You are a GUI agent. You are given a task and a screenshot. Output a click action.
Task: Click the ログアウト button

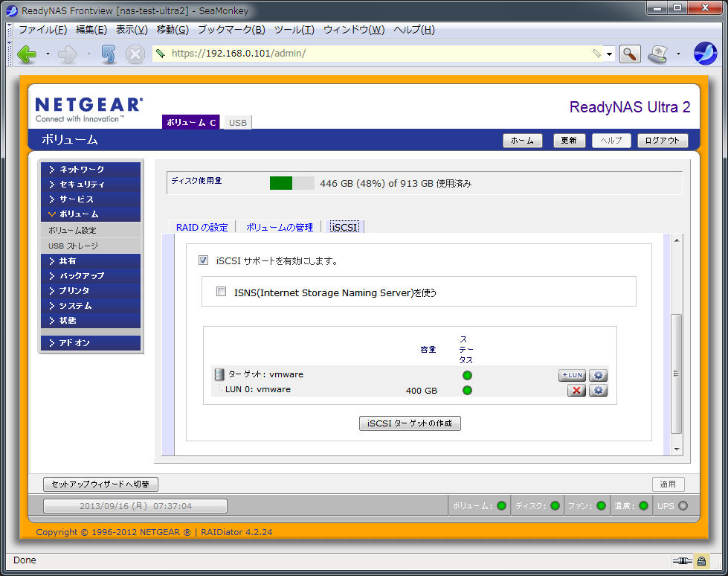click(x=662, y=141)
